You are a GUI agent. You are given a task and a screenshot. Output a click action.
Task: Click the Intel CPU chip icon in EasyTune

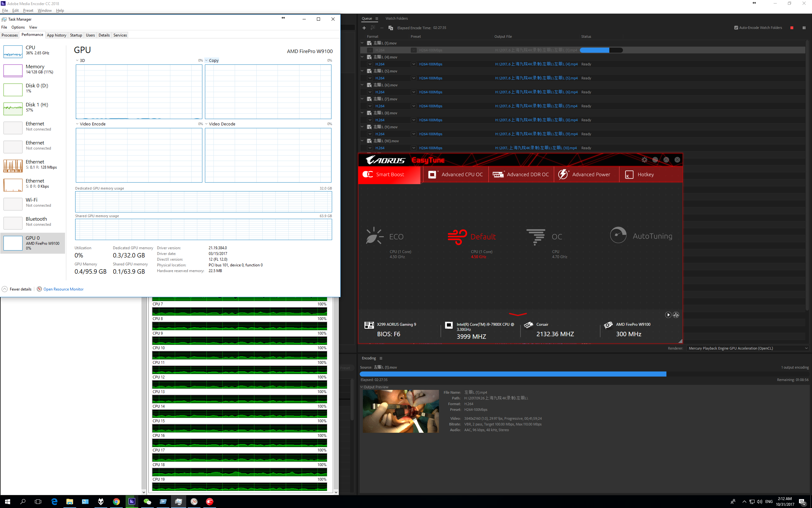point(449,325)
